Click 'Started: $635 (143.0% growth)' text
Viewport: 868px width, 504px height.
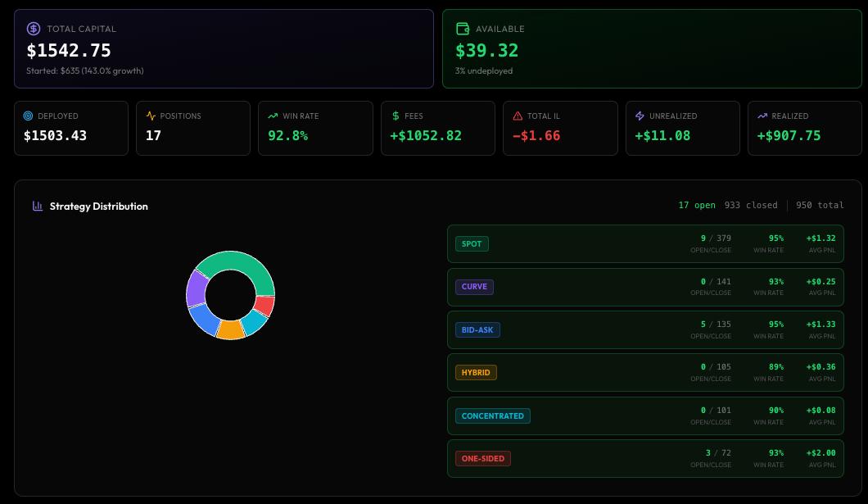pyautogui.click(x=84, y=71)
